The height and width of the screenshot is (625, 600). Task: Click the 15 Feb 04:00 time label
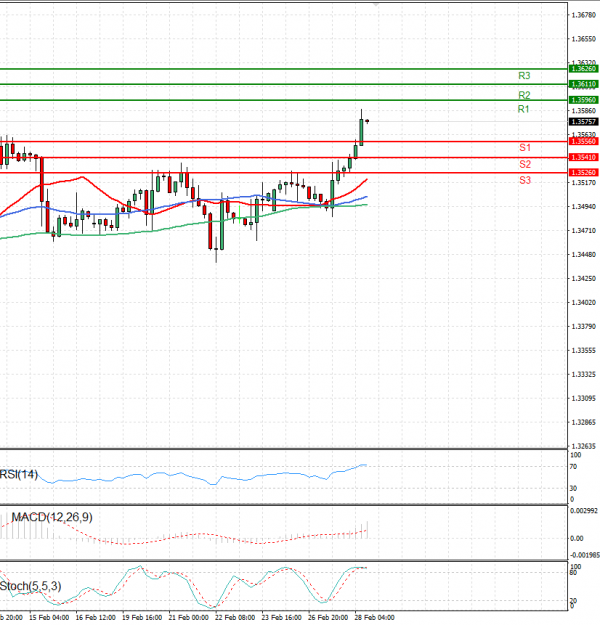(49, 617)
